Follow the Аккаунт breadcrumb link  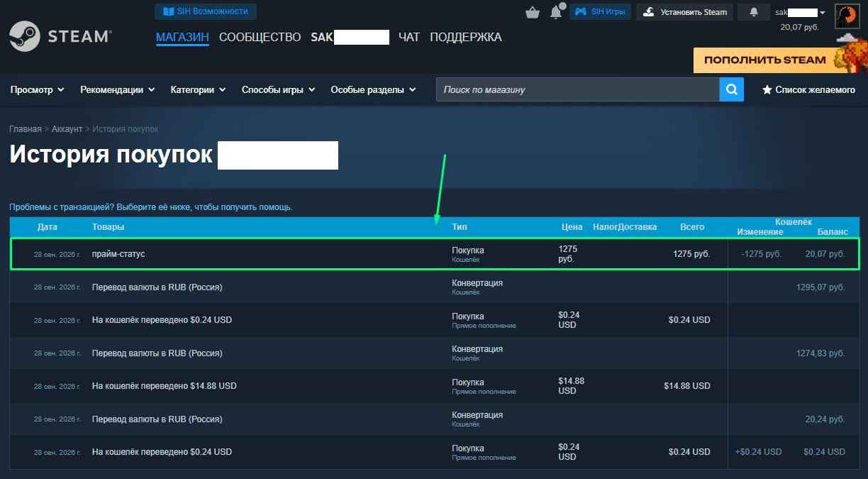pos(67,129)
